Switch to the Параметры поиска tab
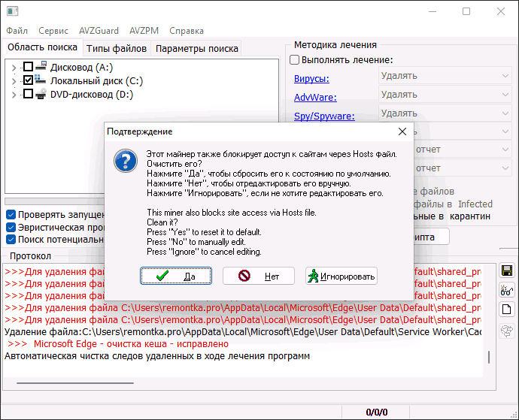This screenshot has width=519, height=420. [x=196, y=49]
